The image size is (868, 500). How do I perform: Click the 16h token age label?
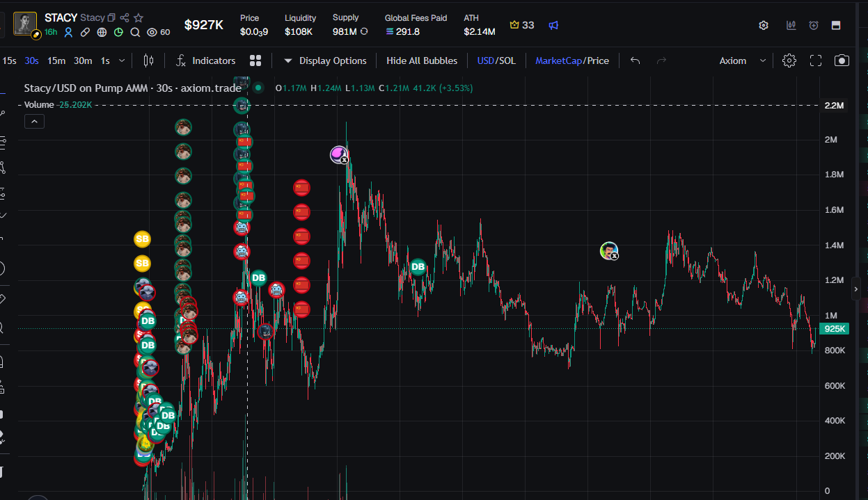[51, 32]
